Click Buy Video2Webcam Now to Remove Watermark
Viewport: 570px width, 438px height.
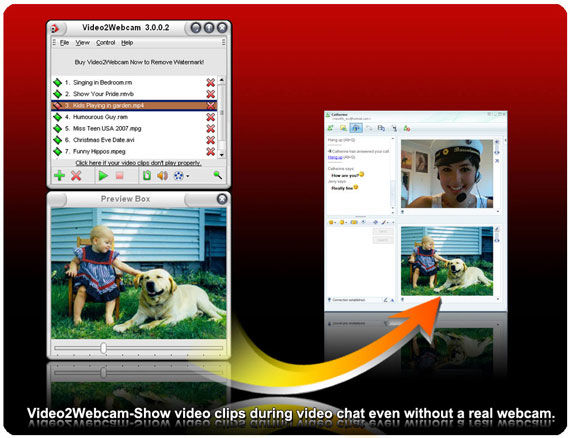pyautogui.click(x=139, y=62)
